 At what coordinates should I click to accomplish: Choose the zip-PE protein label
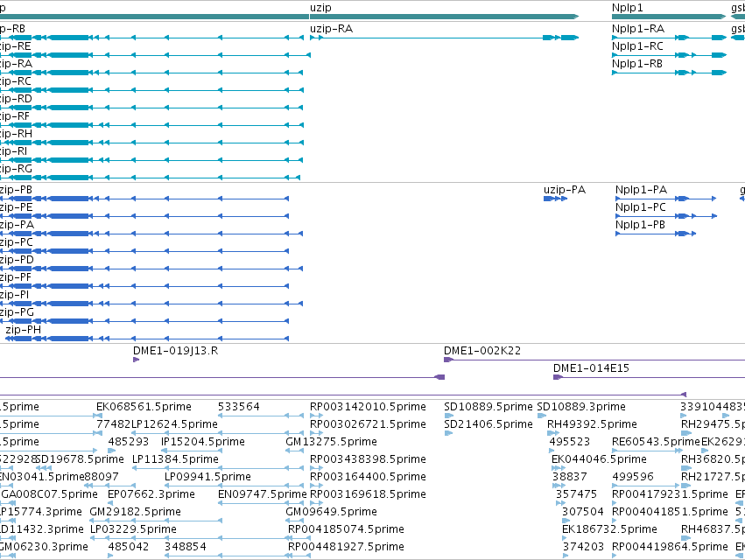pos(16,207)
